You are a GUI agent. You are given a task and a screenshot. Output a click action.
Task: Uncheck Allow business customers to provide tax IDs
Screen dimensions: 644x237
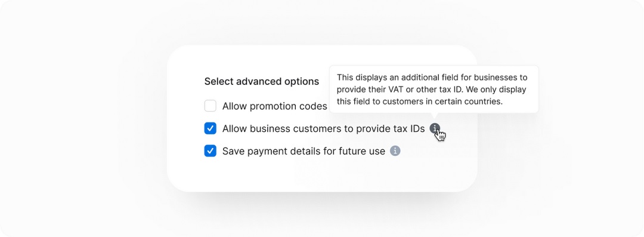(210, 128)
